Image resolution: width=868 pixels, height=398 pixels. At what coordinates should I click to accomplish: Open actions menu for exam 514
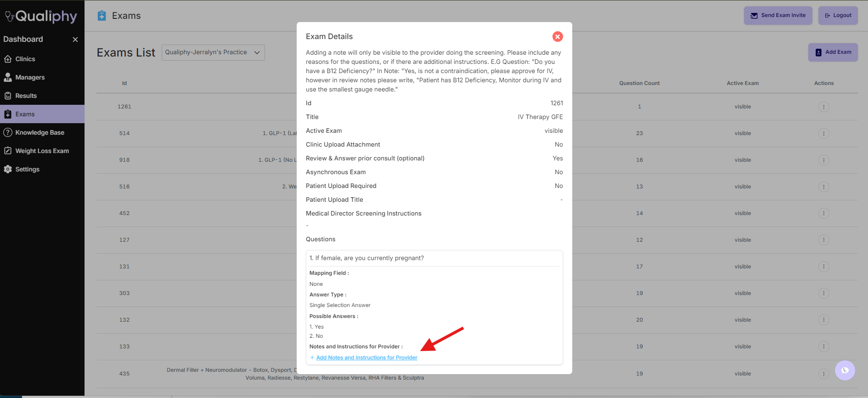[x=823, y=134]
